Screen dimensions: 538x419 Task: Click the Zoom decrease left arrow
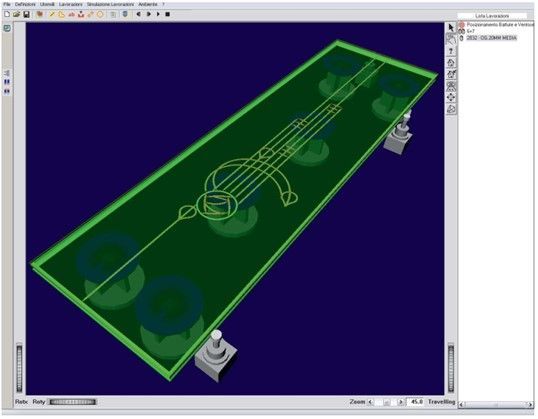coord(370,402)
